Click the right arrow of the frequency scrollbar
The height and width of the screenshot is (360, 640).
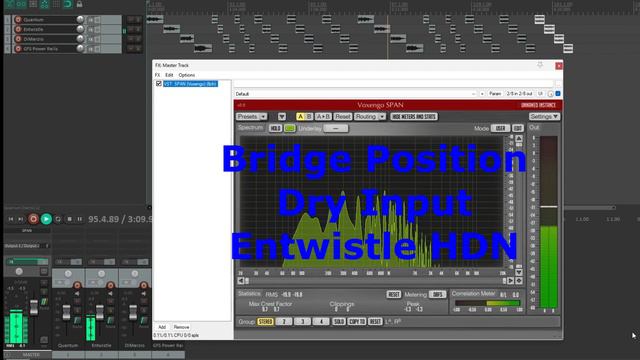coord(511,280)
